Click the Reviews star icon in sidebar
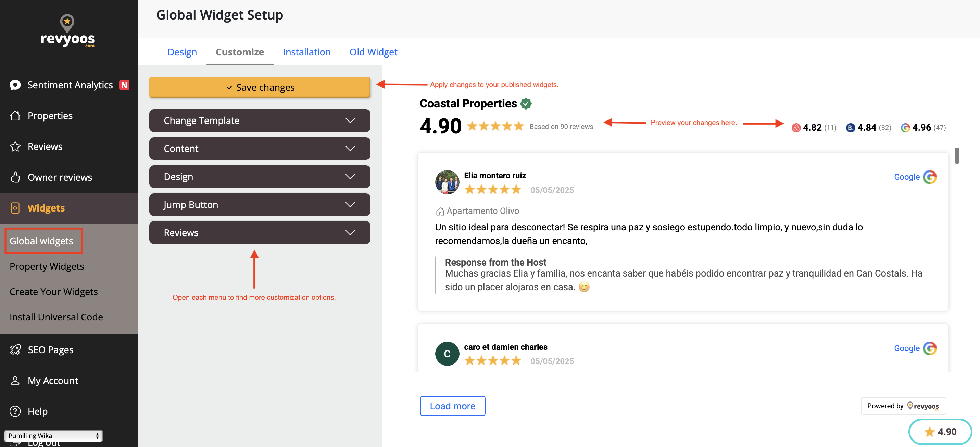The height and width of the screenshot is (447, 980). [15, 146]
